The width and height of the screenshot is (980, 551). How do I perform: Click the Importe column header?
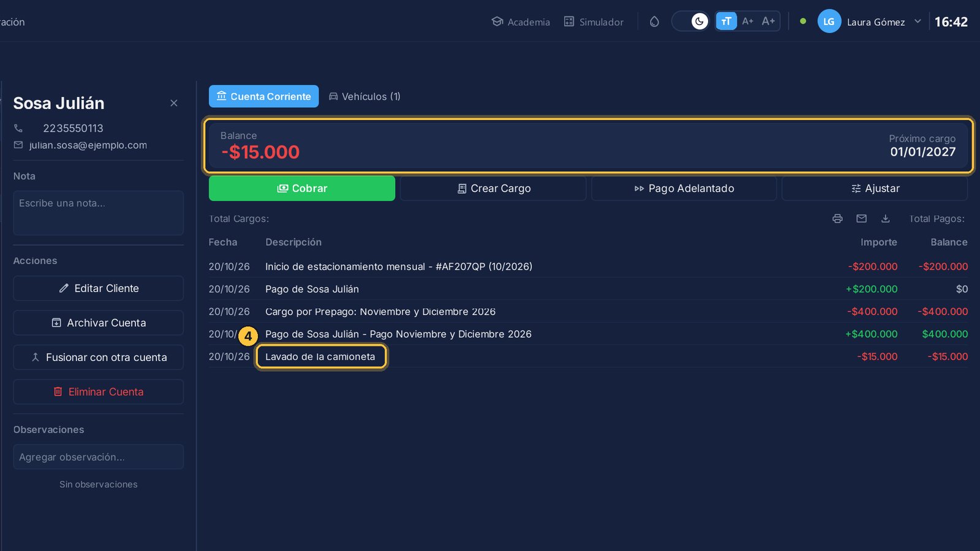[878, 242]
